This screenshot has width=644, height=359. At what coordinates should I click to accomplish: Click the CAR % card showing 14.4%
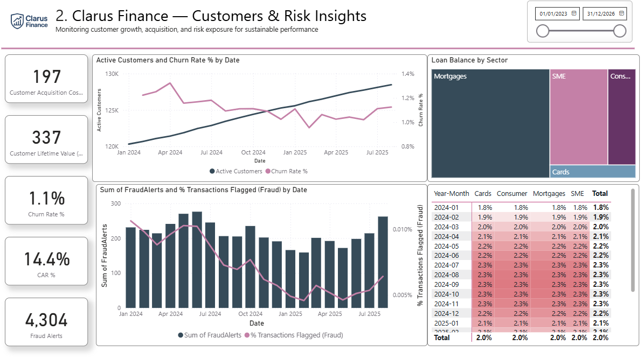coord(46,261)
